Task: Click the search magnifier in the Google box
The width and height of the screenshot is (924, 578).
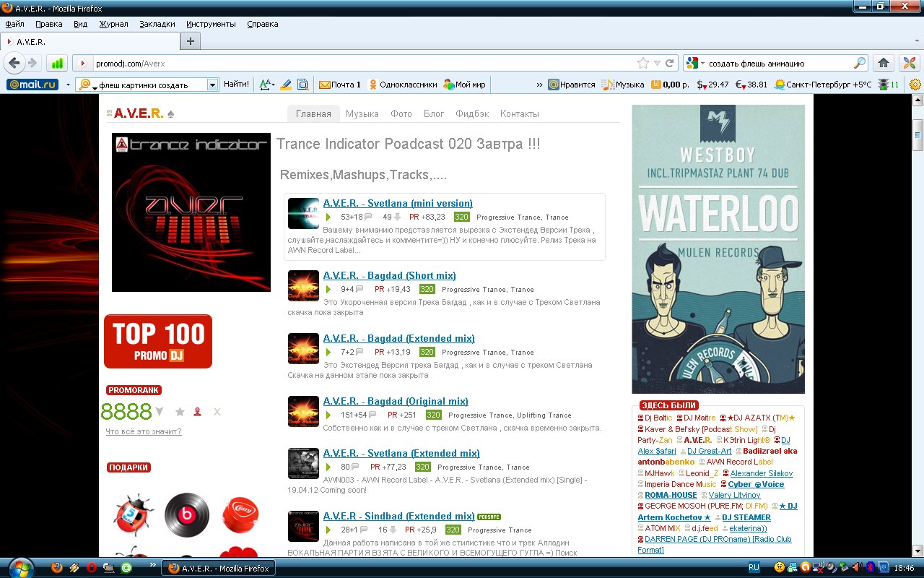Action: [859, 63]
